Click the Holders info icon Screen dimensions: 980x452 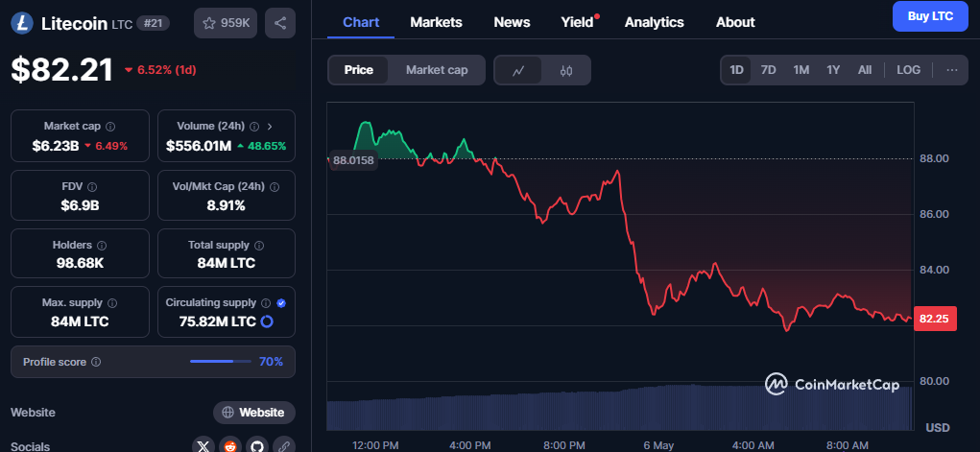click(x=102, y=245)
